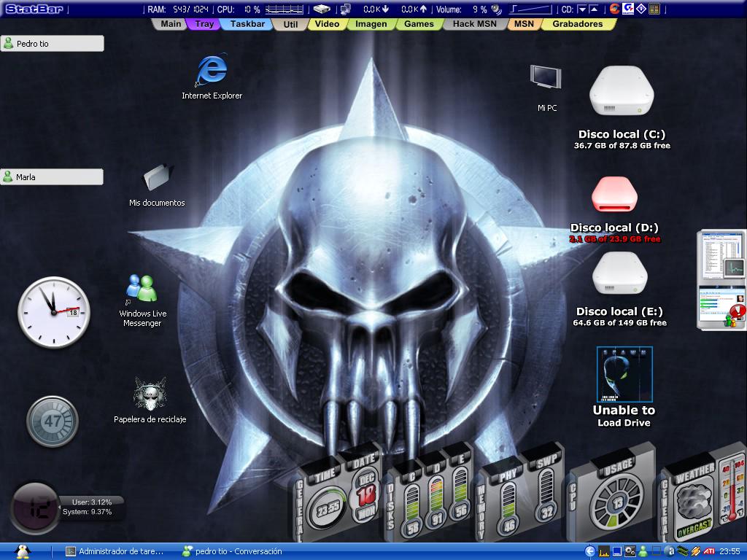This screenshot has width=747, height=560.
Task: Click the red swirl icon in StatBar
Action: 615,9
